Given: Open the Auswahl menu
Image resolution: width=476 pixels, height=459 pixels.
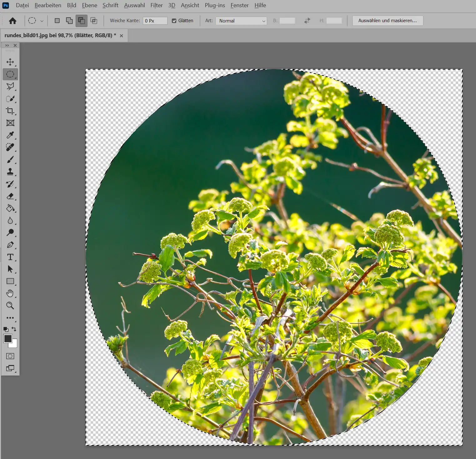Looking at the screenshot, I should coord(134,5).
